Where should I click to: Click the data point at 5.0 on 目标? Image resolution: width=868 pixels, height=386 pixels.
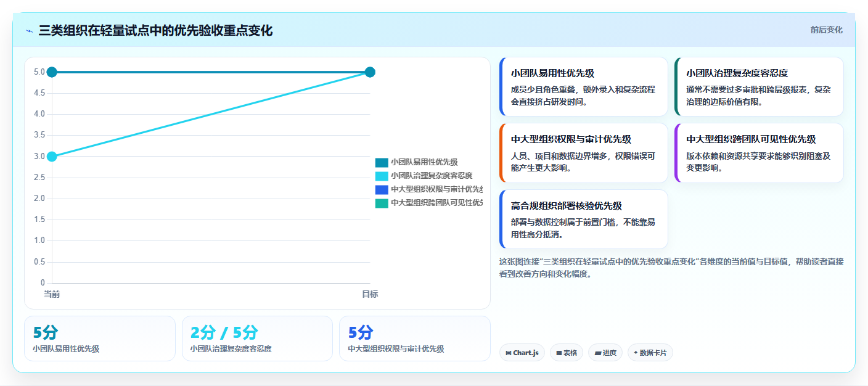coord(370,72)
